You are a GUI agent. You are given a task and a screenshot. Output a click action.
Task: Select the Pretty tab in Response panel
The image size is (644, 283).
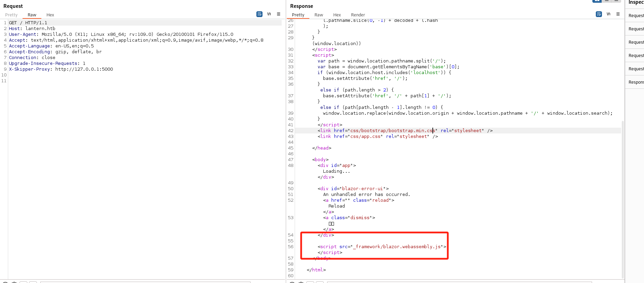pyautogui.click(x=298, y=15)
